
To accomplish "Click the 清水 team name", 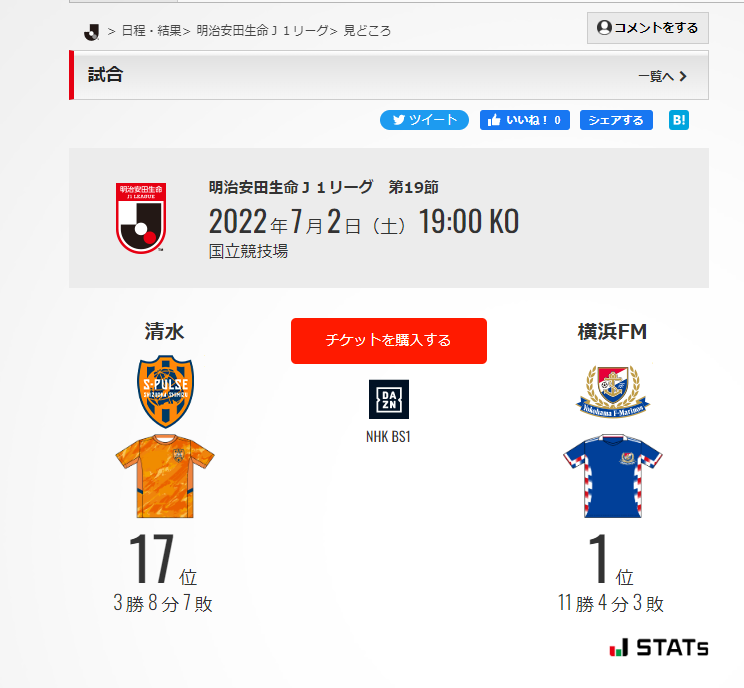I will coord(165,331).
